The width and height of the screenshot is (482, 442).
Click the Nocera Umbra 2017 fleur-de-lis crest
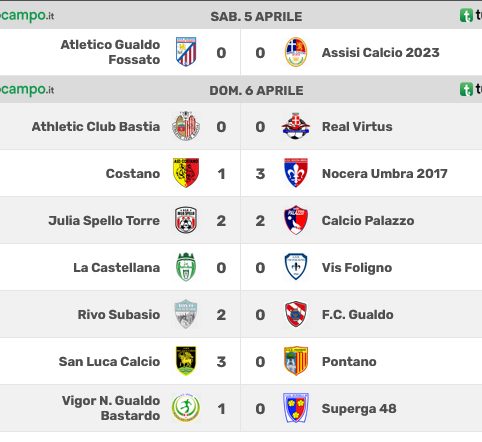click(296, 173)
